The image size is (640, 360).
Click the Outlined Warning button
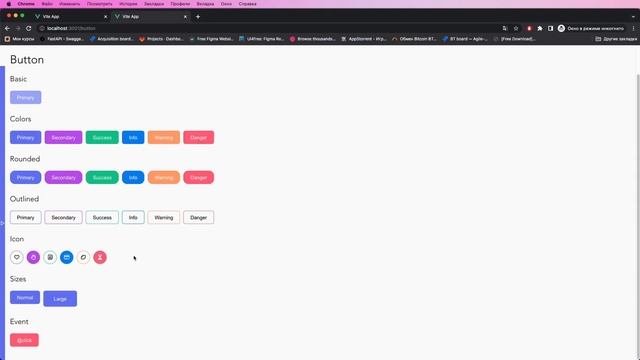point(164,218)
